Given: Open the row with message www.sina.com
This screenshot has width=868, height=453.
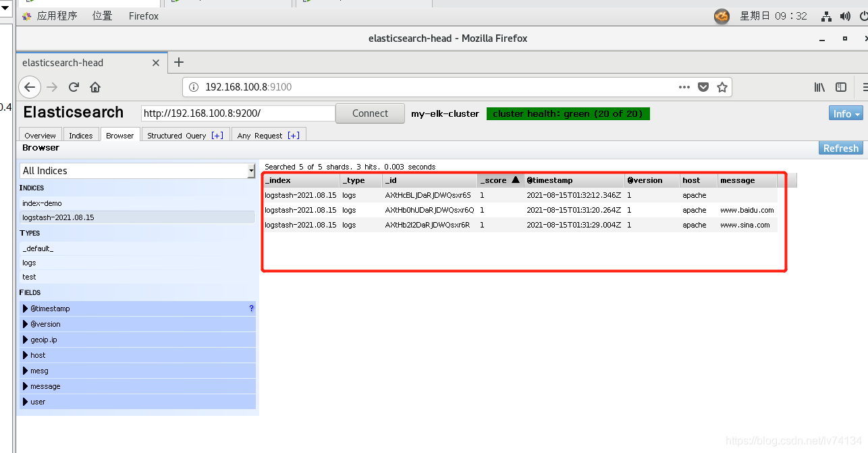Looking at the screenshot, I should 520,225.
